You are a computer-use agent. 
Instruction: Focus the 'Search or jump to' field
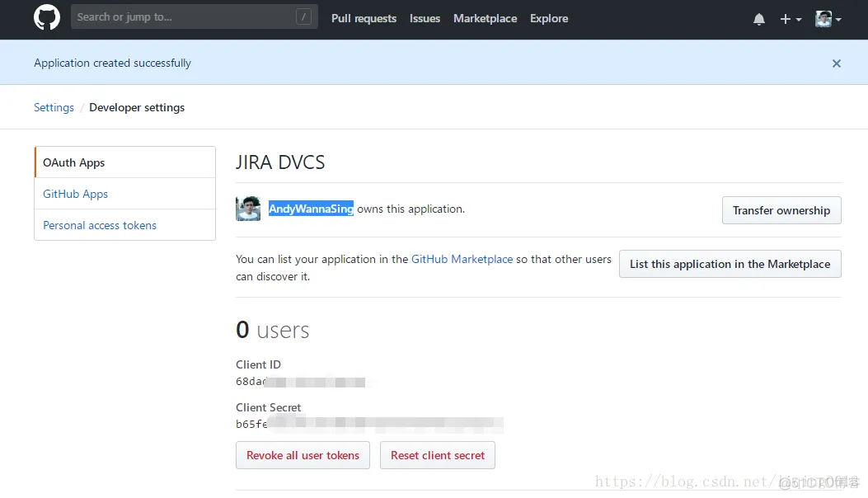(x=195, y=17)
